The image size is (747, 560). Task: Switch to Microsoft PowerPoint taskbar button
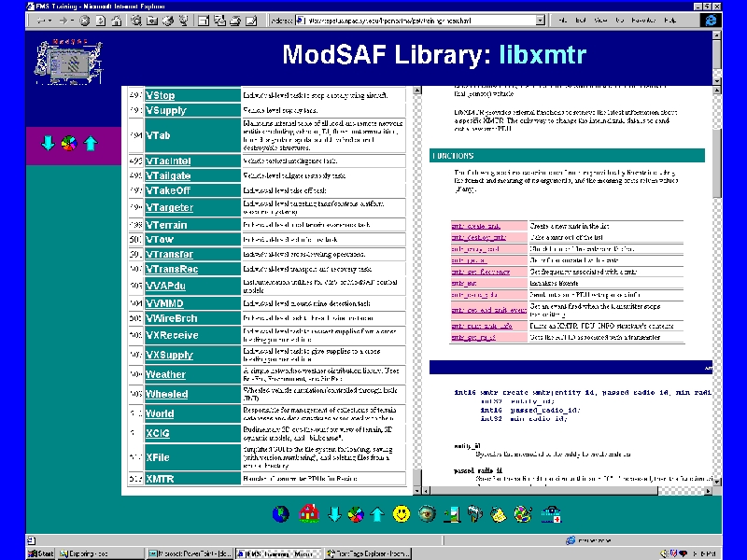click(190, 553)
